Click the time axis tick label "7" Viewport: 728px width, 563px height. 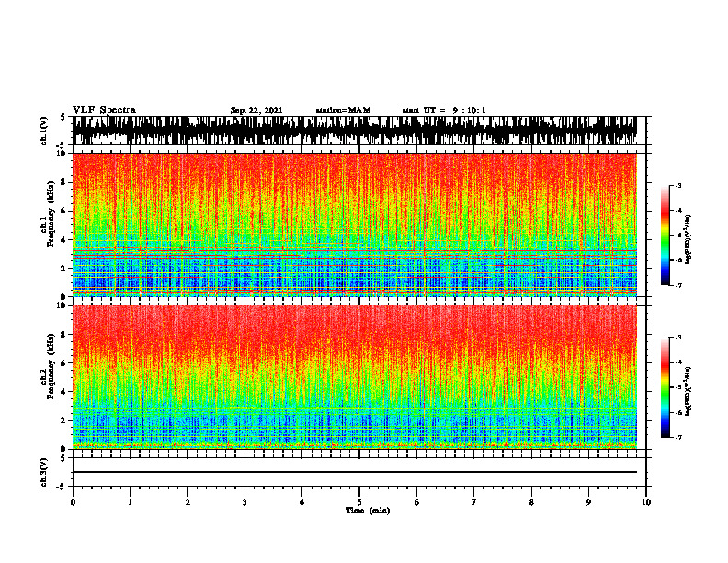[x=474, y=502]
